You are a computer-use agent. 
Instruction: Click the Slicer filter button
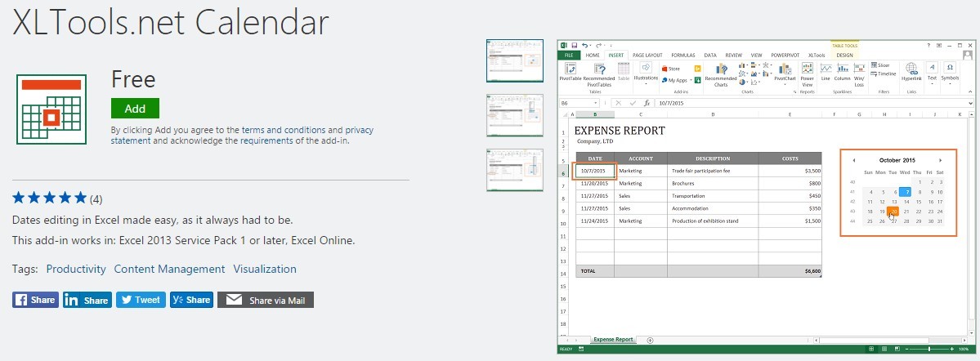point(879,65)
